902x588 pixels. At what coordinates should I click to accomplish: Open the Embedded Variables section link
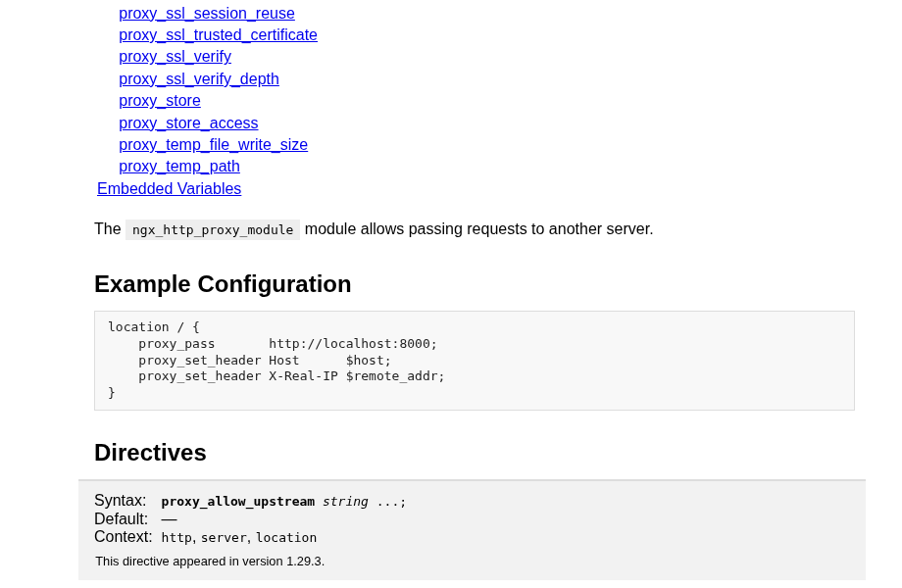(x=169, y=188)
